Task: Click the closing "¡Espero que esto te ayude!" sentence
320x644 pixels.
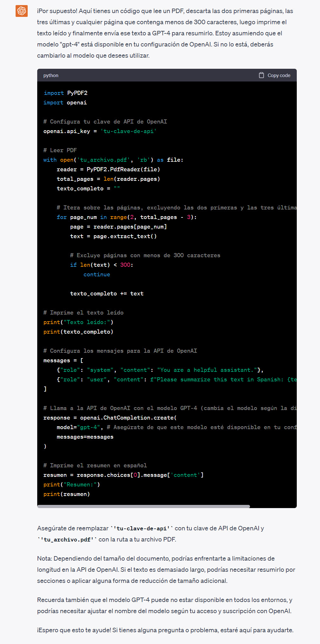Action: (165, 630)
